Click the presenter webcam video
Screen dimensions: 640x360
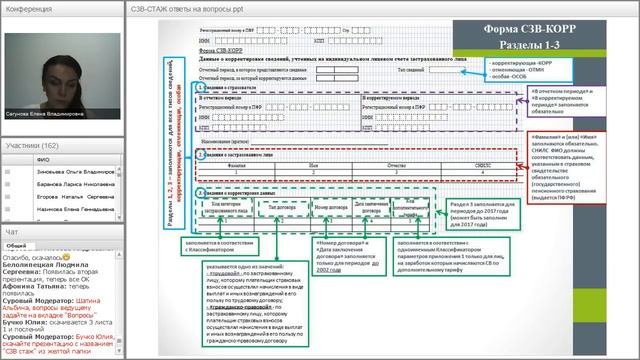tap(62, 76)
